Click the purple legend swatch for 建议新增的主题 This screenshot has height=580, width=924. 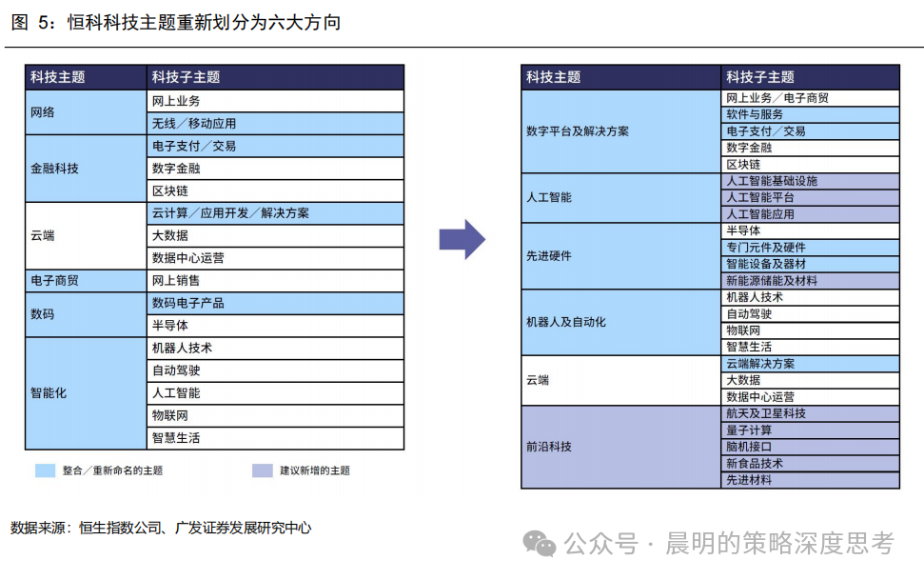263,470
